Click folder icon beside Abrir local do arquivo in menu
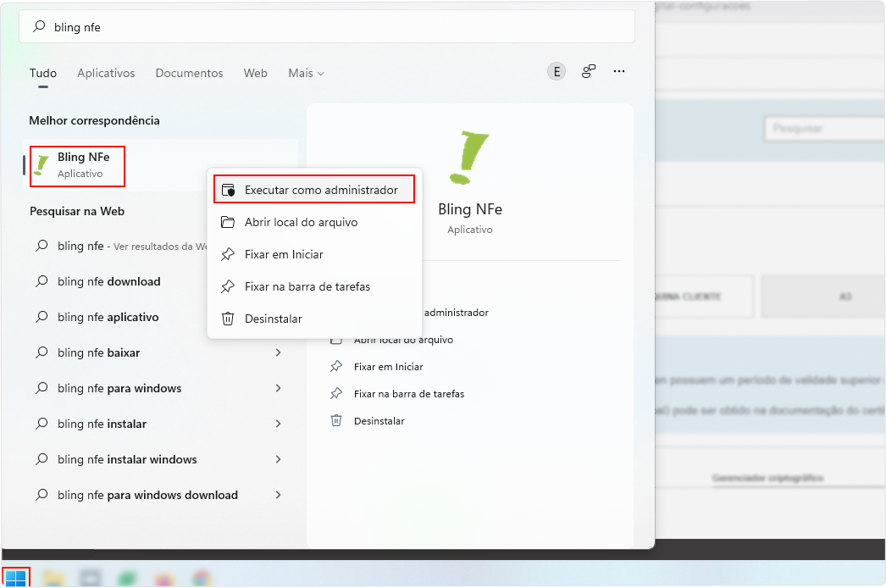This screenshot has height=588, width=886. pyautogui.click(x=228, y=222)
